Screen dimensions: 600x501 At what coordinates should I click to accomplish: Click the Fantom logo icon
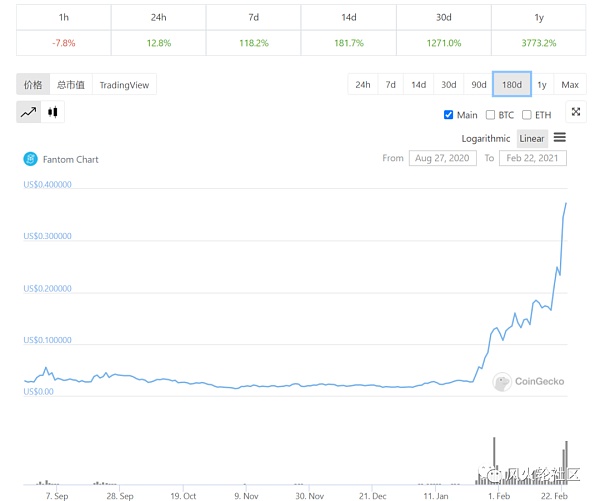30,159
